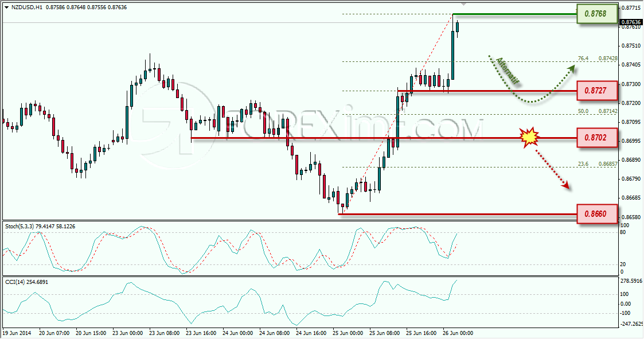Viewport: 644px width, 339px height.
Task: Select the 26 Jun 00:00 time axis label
Action: pos(458,333)
